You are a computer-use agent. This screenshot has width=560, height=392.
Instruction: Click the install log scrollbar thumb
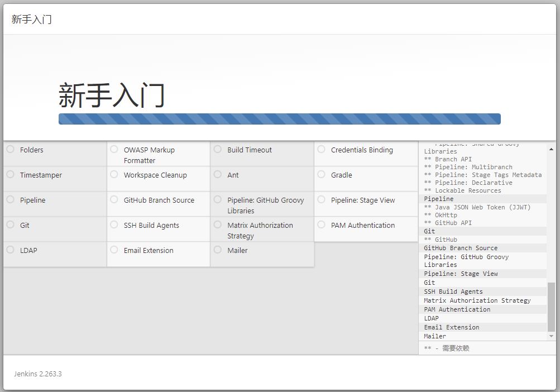click(552, 307)
